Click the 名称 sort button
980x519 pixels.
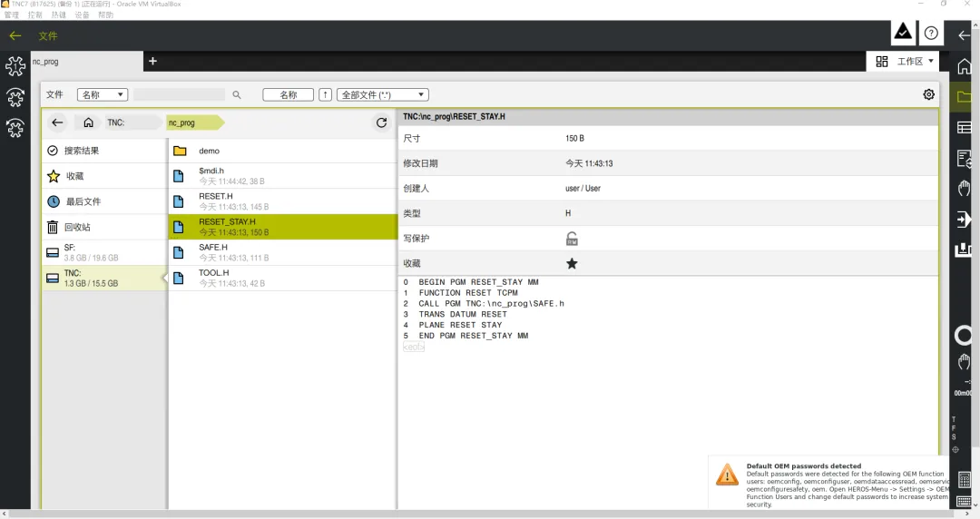tap(289, 95)
